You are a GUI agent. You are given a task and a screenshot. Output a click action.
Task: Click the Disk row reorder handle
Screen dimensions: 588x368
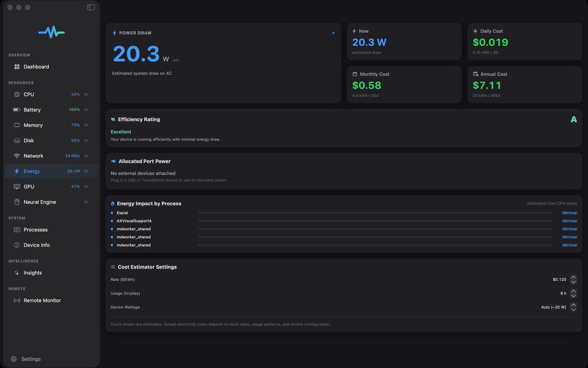click(x=86, y=141)
